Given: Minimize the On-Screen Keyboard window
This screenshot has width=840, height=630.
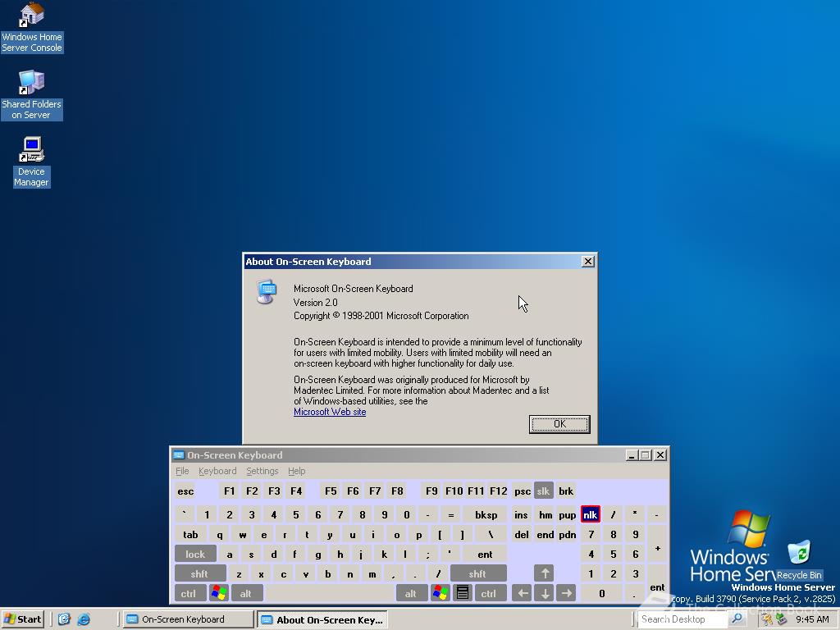Looking at the screenshot, I should click(x=632, y=455).
